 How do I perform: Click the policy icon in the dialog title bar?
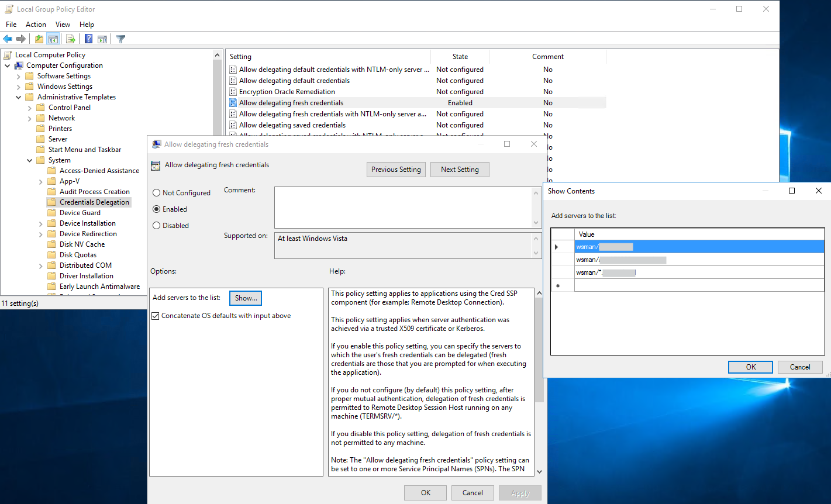click(156, 144)
